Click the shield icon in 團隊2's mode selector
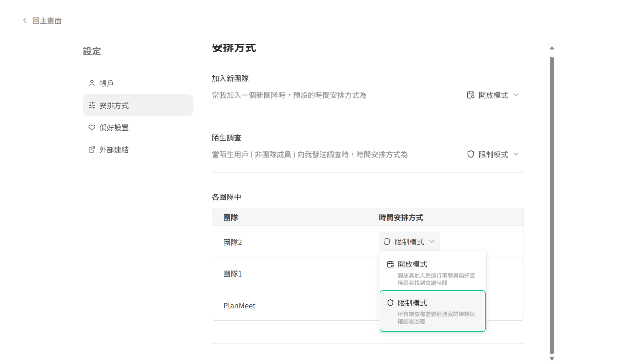644x362 pixels. (x=387, y=241)
